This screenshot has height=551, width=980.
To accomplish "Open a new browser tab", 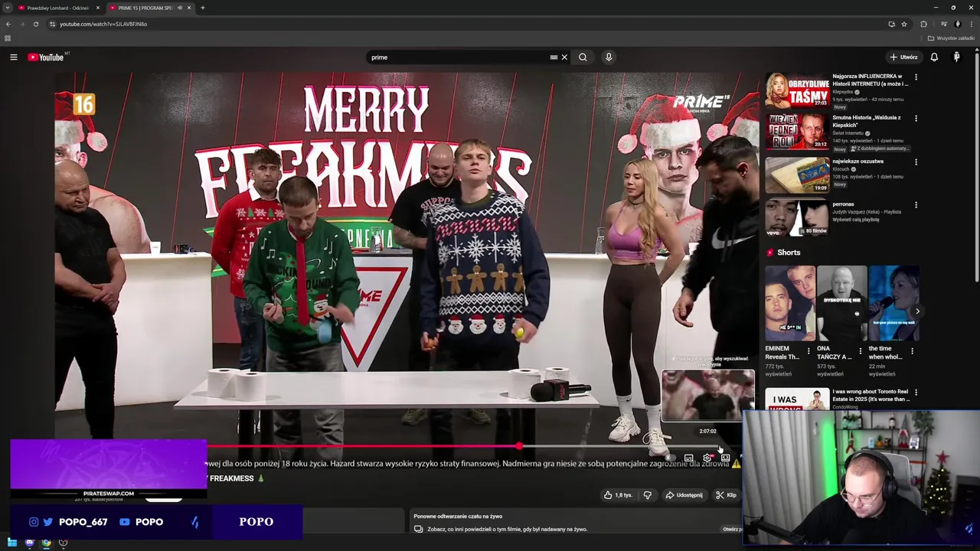I will click(202, 8).
